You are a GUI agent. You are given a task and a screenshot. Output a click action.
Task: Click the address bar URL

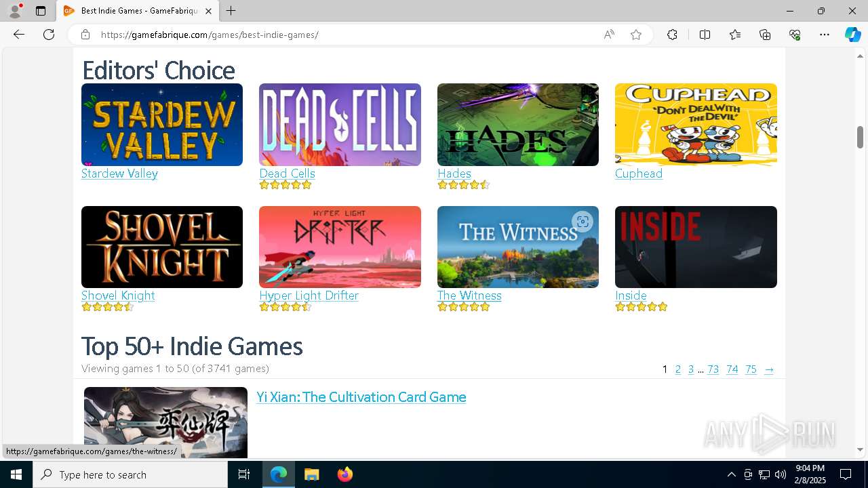pyautogui.click(x=210, y=35)
